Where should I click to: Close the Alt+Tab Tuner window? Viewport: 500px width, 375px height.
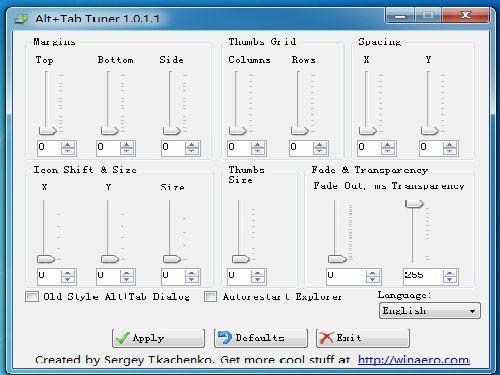pos(465,15)
